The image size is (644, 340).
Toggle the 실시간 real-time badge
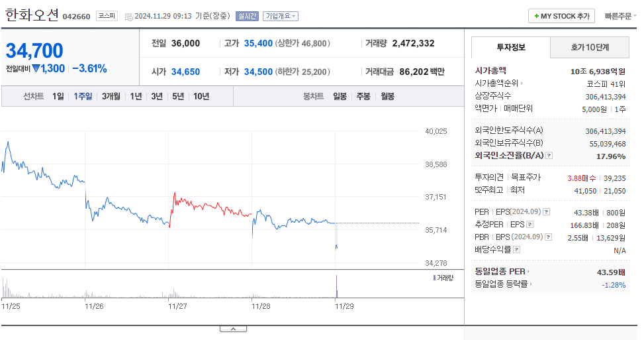(x=247, y=16)
